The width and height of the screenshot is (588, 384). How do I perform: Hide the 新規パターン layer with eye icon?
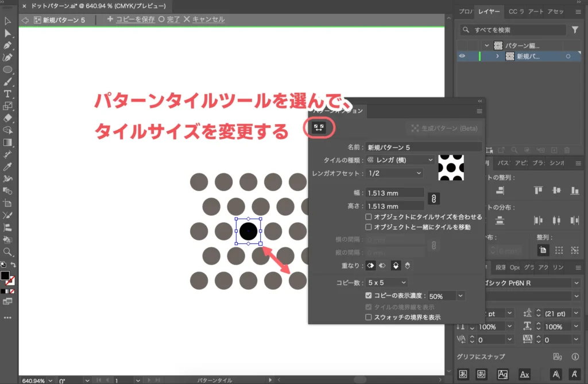(462, 56)
